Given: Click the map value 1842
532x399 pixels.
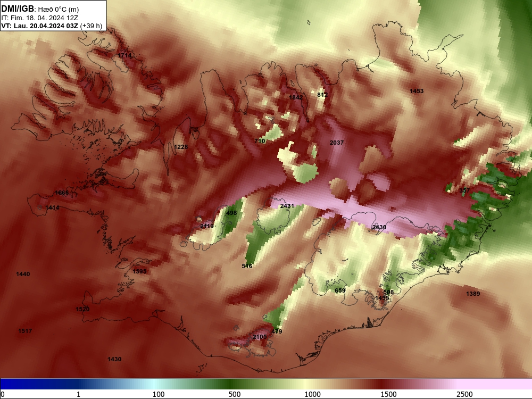Looking at the screenshot, I should tap(296, 97).
